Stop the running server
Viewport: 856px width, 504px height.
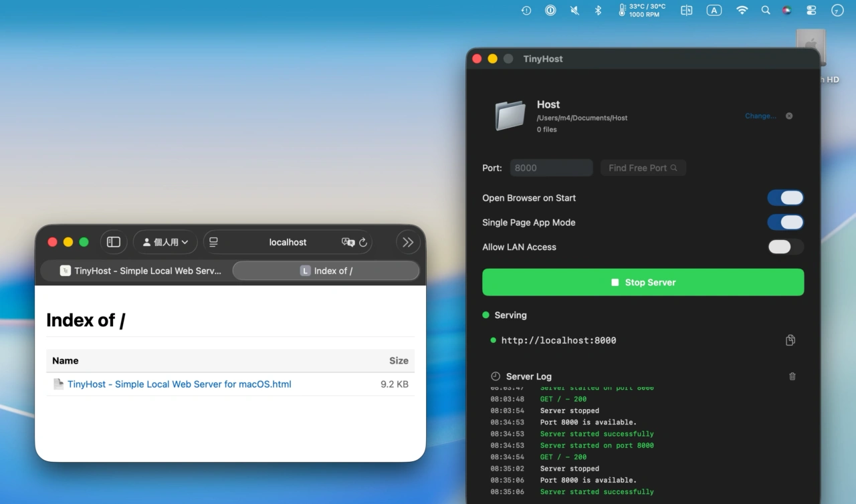(x=643, y=282)
